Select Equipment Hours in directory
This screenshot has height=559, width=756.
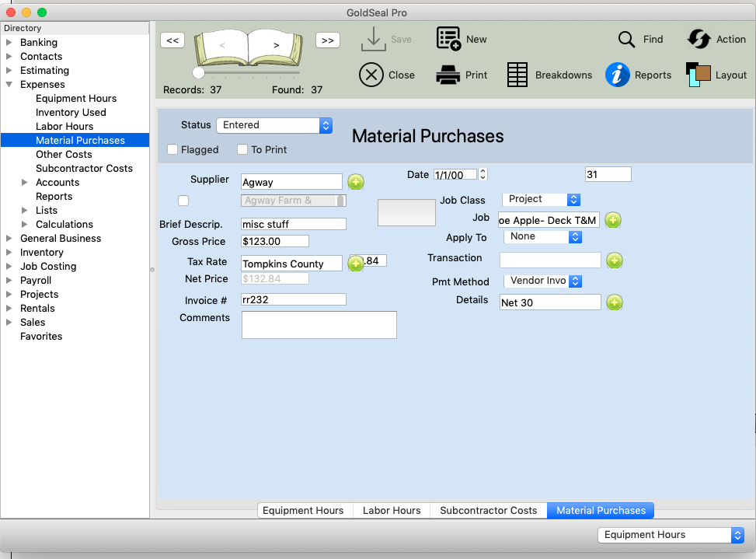coord(76,99)
